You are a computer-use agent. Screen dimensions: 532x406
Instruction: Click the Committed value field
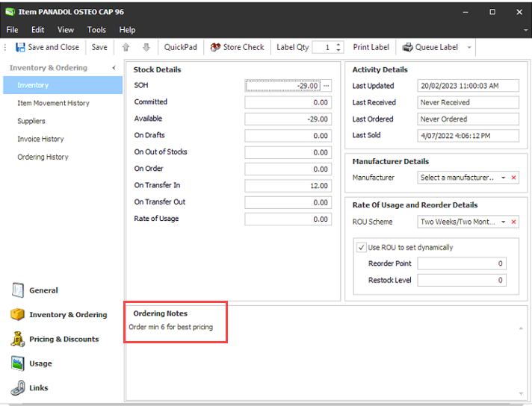click(288, 102)
